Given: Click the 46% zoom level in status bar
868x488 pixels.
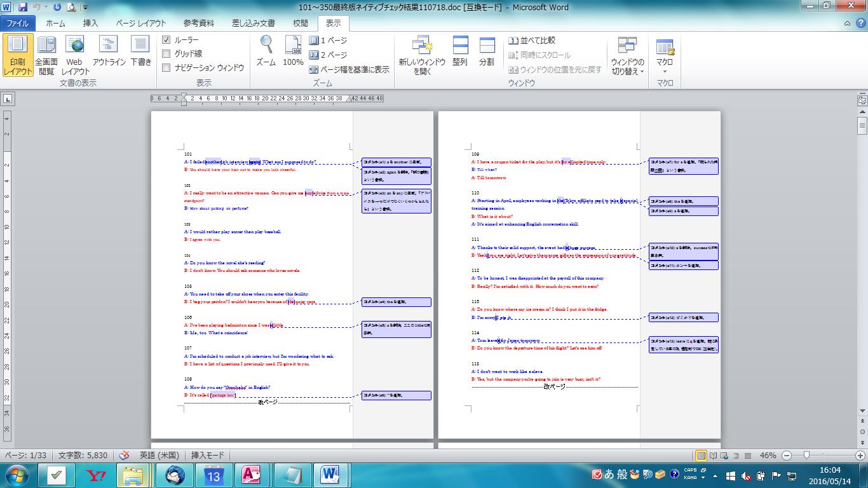Looking at the screenshot, I should point(768,456).
